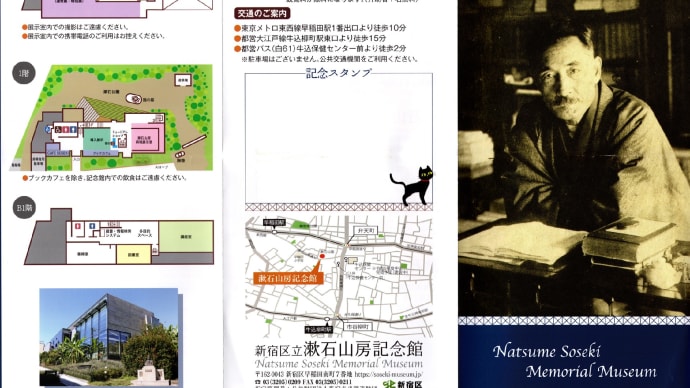The image size is (690, 388).
Task: Select the green 講座室 room on the B1 plan
Action: [186, 237]
